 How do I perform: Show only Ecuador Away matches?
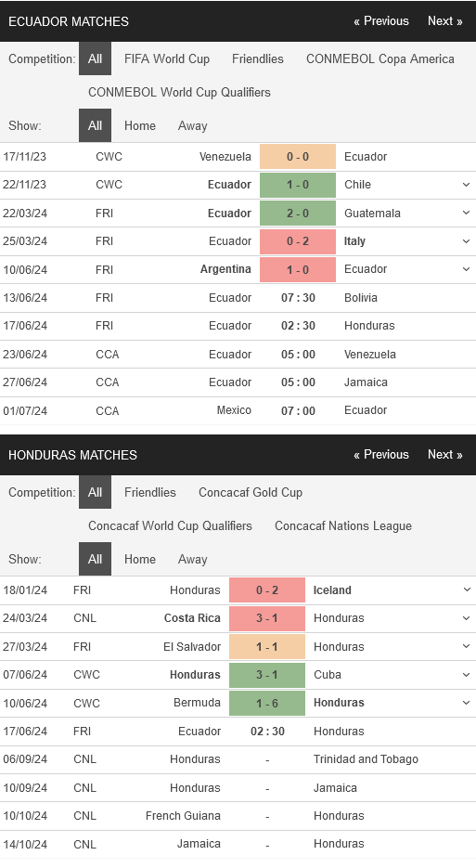193,125
